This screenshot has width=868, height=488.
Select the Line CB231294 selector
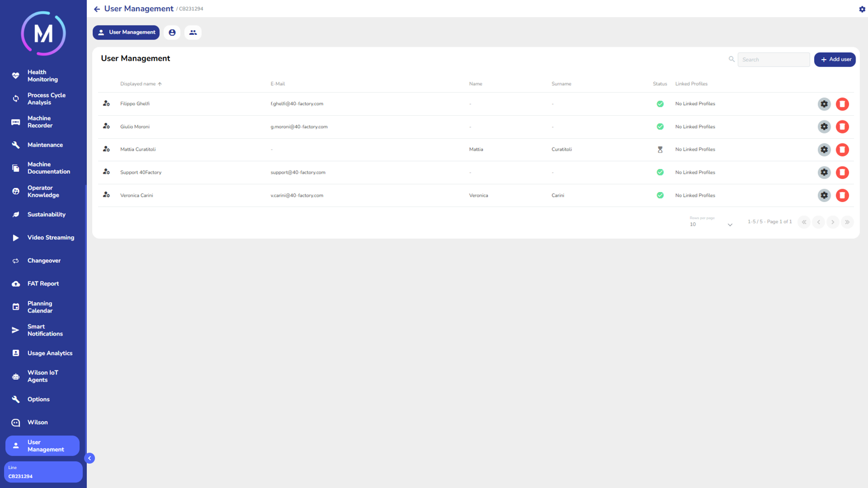click(x=43, y=472)
